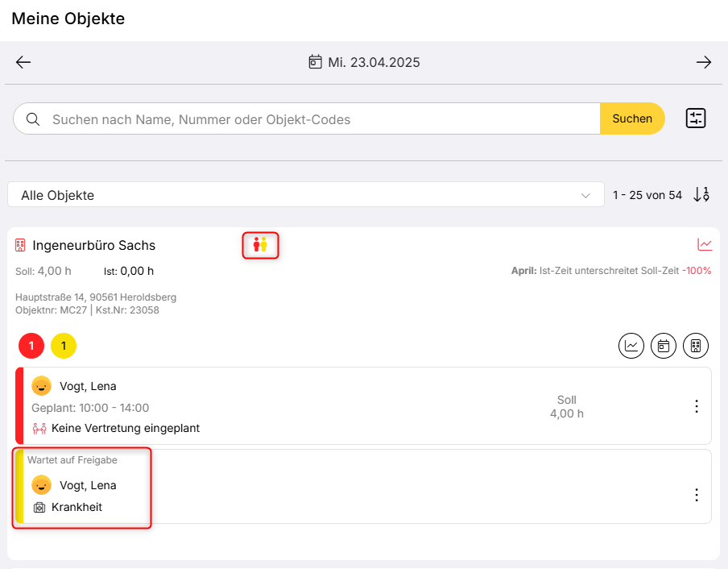Open pink trend chart icon for Ingeneurbüro Sachs
This screenshot has width=728, height=569.
pyautogui.click(x=705, y=244)
